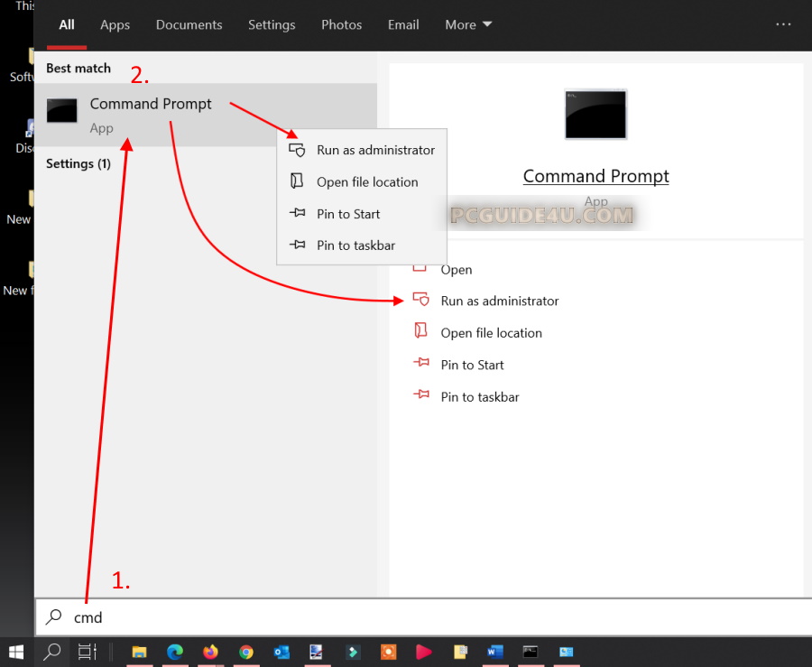Open Task View from the taskbar
This screenshot has width=812, height=667.
87,651
